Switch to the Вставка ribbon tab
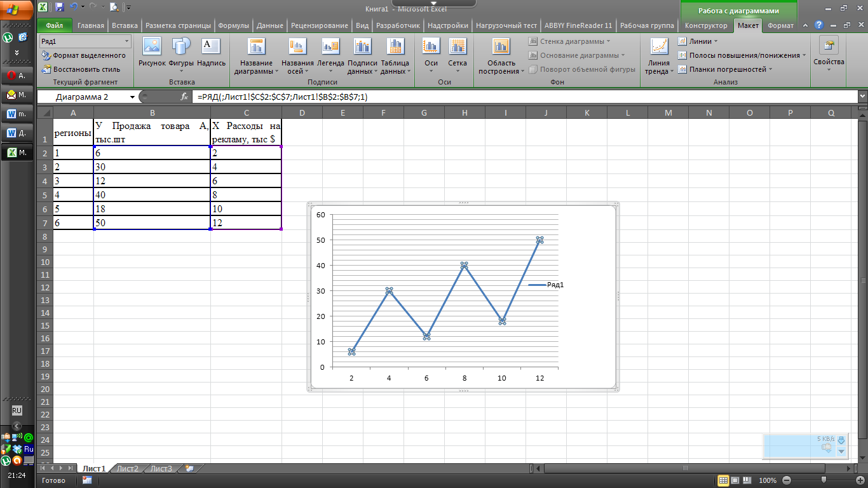The width and height of the screenshot is (868, 488). point(125,25)
